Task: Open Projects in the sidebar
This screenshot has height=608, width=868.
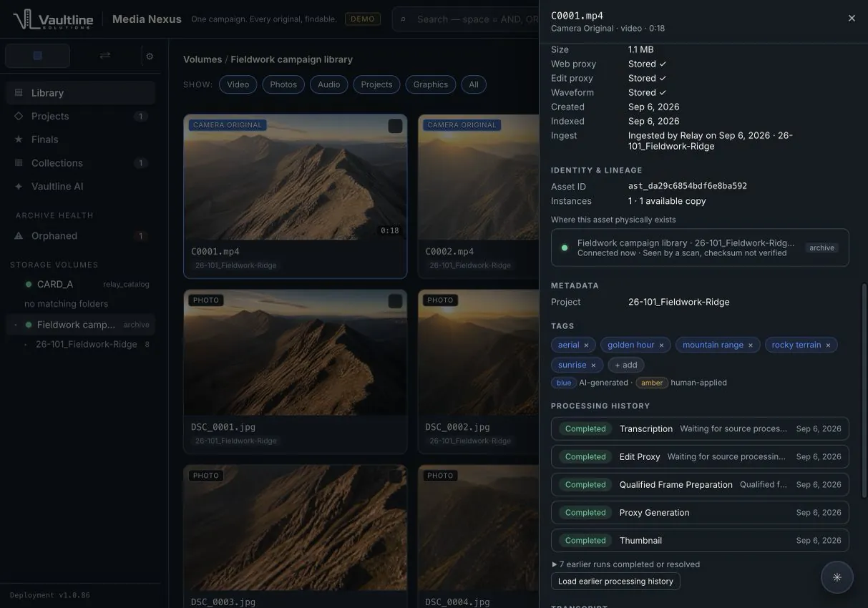Action: click(x=80, y=116)
